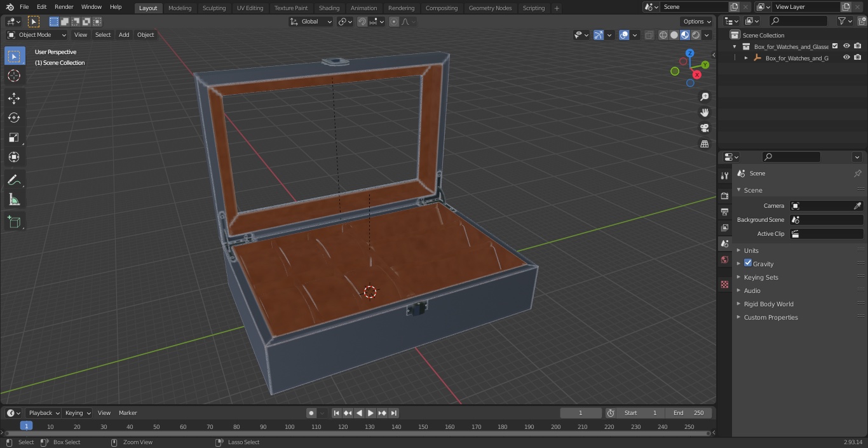The height and width of the screenshot is (448, 868).
Task: Open pivot point dropdown
Action: (x=345, y=22)
